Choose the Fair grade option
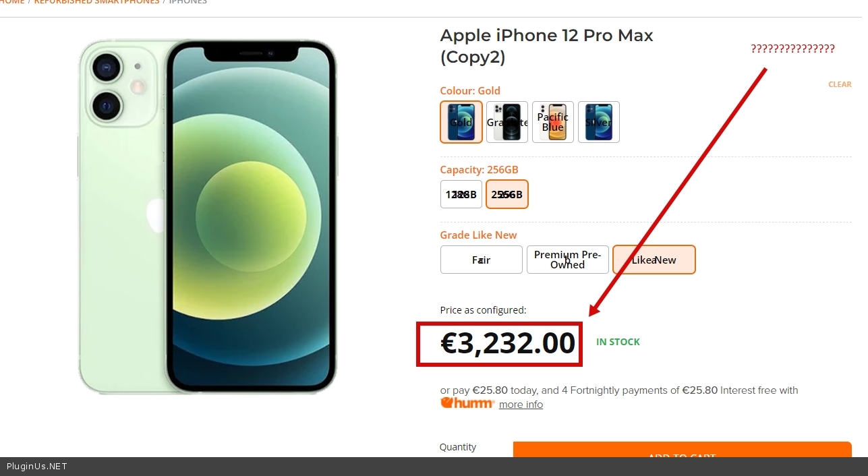Image resolution: width=868 pixels, height=476 pixels. click(482, 260)
